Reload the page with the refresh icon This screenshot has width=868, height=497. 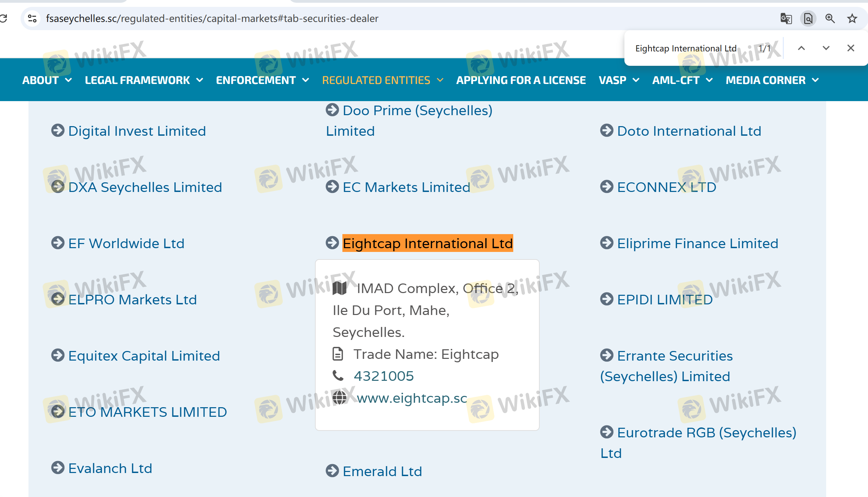(x=3, y=18)
